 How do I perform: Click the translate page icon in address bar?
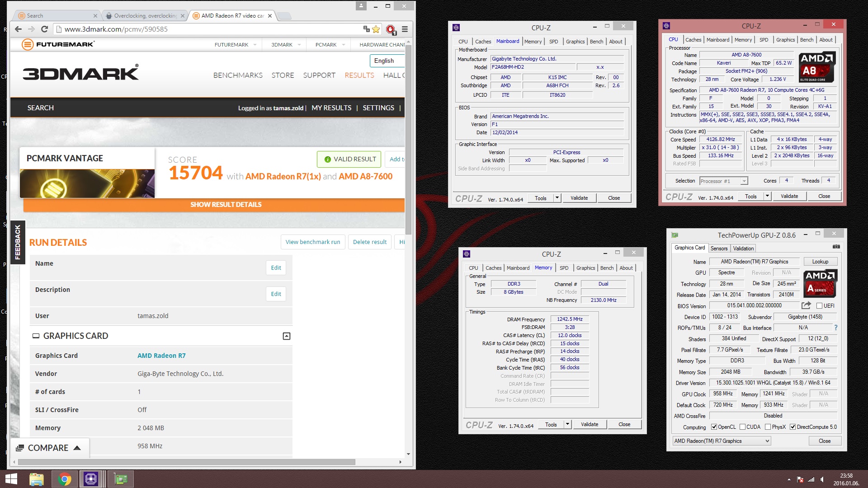click(x=366, y=29)
